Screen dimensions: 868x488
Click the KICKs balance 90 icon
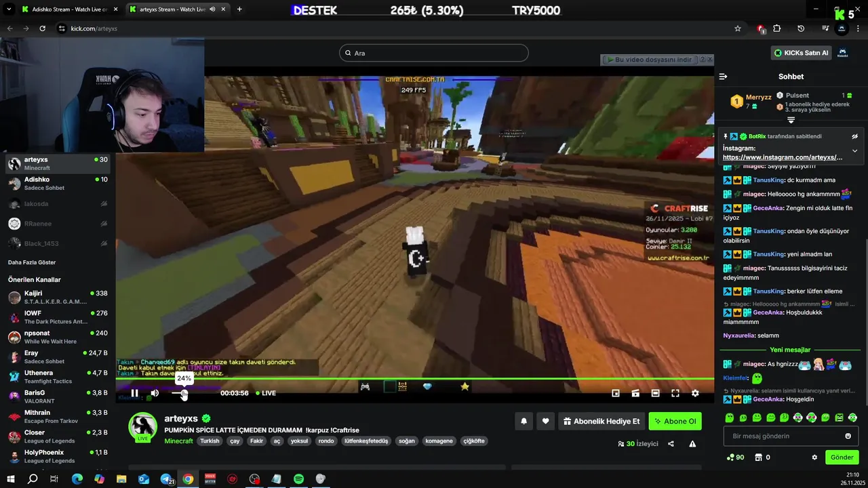735,457
